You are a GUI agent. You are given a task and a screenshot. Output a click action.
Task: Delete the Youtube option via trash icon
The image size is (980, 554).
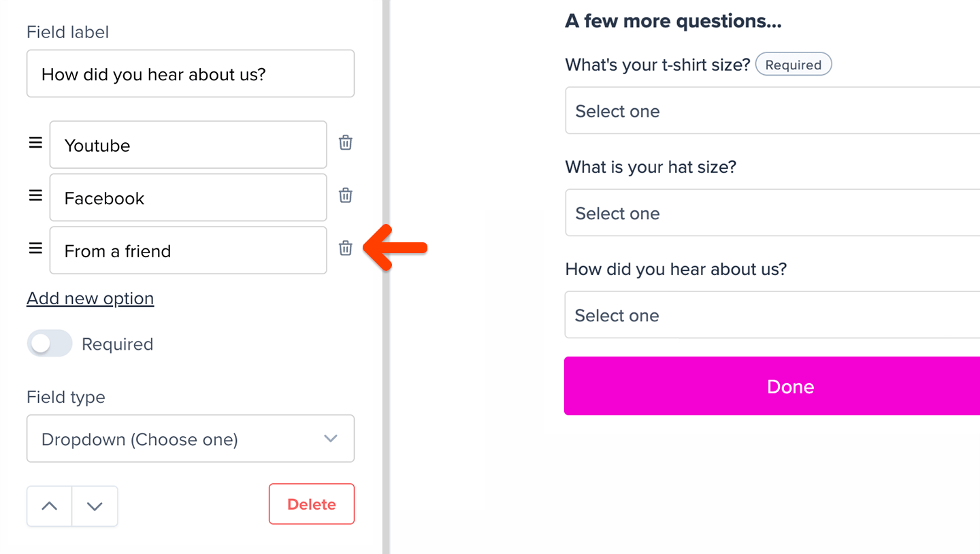345,143
